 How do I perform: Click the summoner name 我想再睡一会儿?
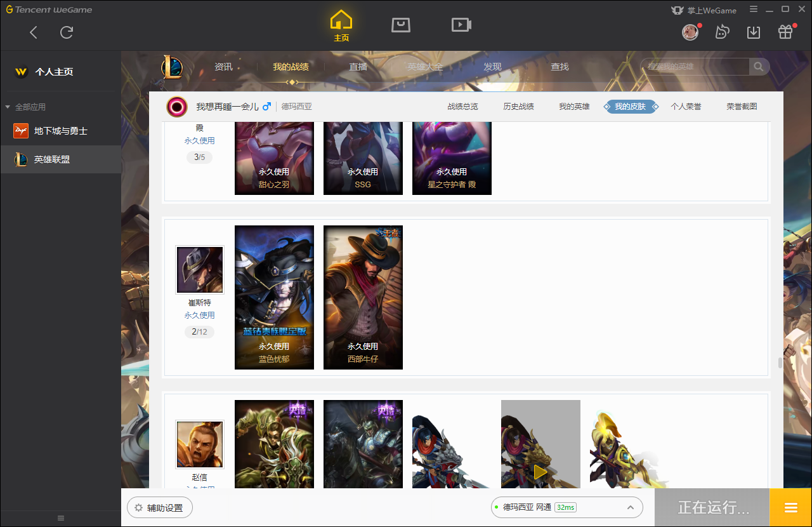[227, 107]
